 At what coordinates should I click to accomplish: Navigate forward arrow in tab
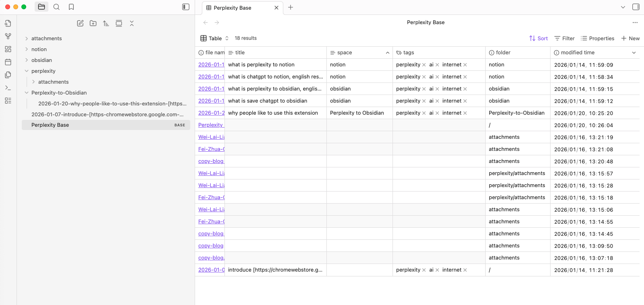217,23
